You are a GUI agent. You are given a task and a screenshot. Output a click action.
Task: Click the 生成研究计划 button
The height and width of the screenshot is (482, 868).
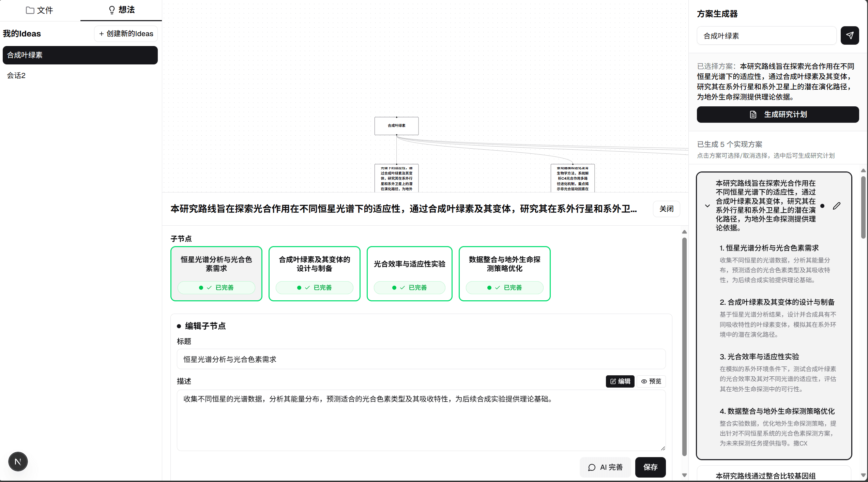click(778, 115)
